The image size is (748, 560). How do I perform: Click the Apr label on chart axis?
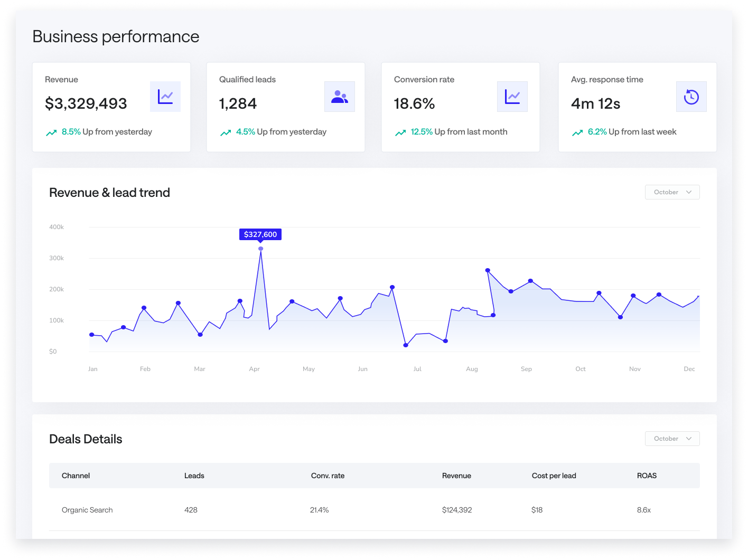click(x=254, y=369)
